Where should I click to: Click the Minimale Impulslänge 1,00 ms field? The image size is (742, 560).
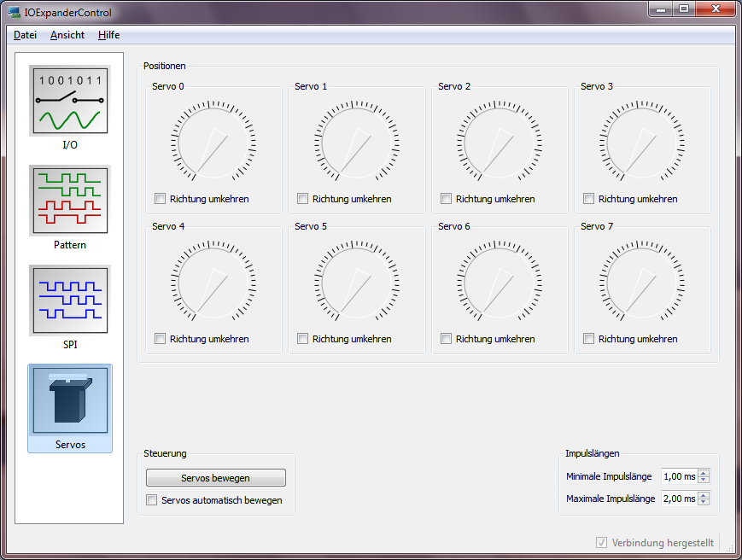pos(680,476)
